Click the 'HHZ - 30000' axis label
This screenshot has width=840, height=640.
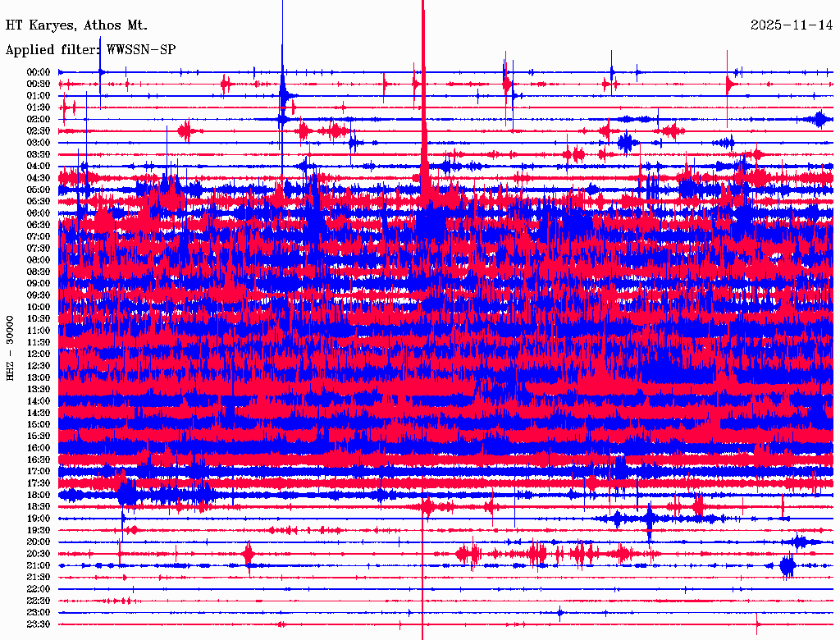point(10,349)
